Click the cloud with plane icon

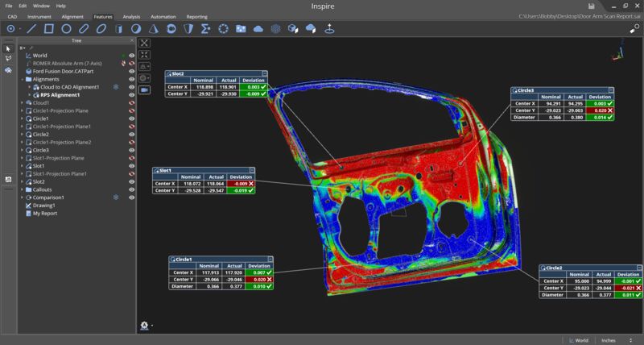(311, 29)
